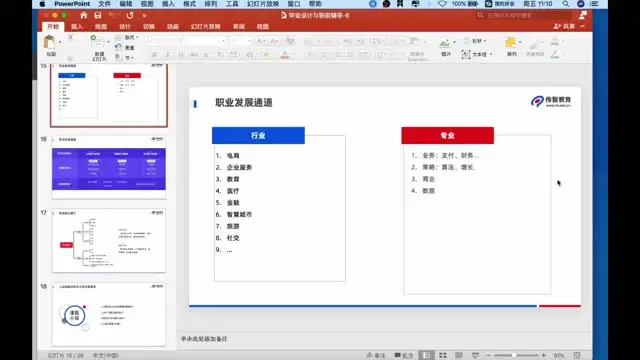The height and width of the screenshot is (360, 640).
Task: Click the Text Highlight Color swatch
Action: click(x=266, y=54)
